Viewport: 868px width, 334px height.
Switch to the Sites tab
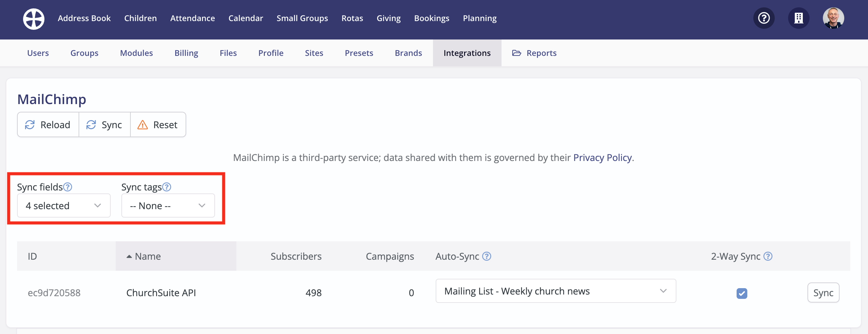tap(314, 53)
